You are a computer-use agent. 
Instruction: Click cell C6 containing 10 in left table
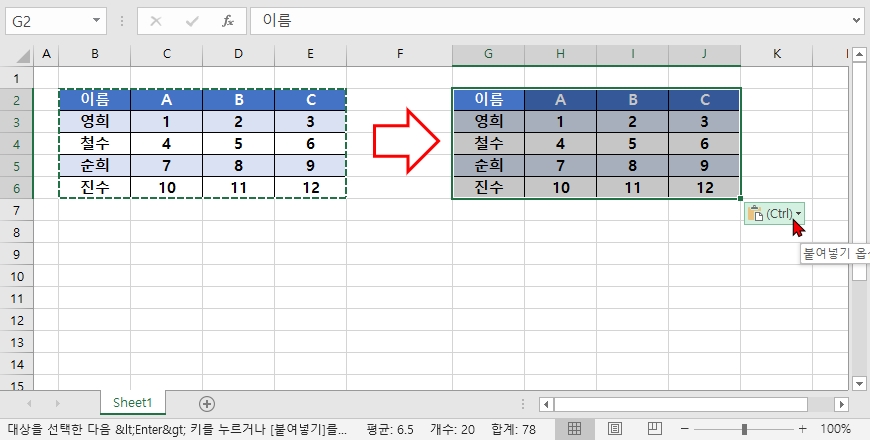[x=166, y=188]
